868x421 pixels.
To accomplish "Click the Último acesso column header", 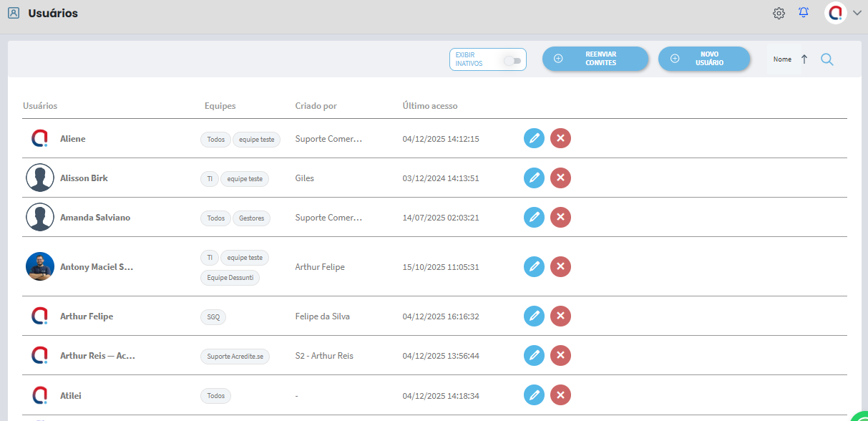I will point(429,106).
